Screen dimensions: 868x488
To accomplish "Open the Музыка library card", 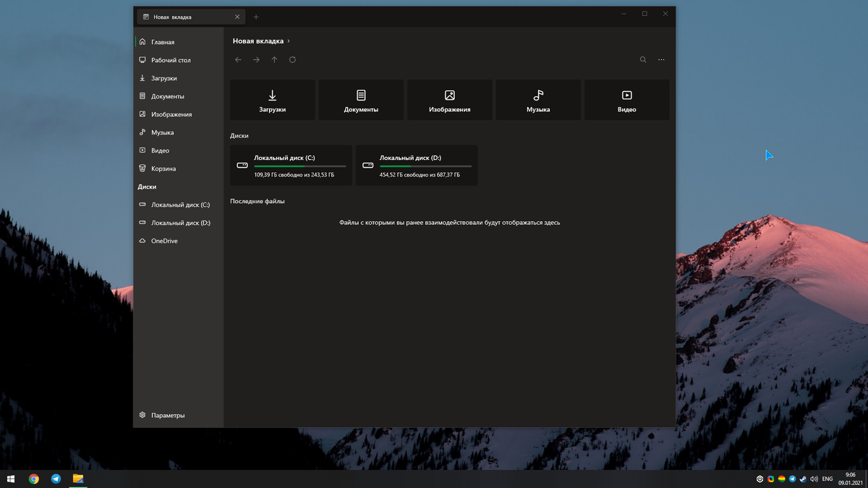I will point(538,100).
